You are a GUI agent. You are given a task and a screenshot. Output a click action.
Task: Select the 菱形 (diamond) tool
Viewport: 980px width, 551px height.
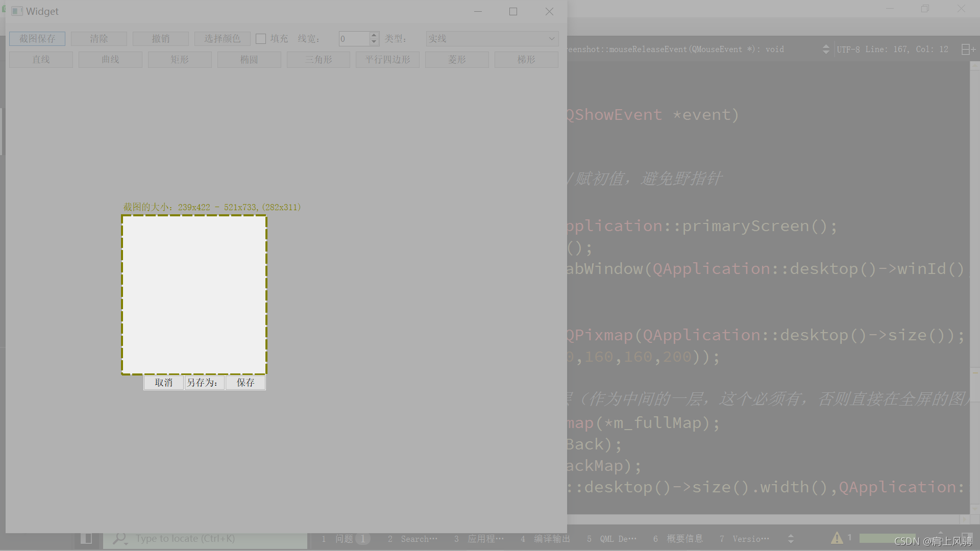click(456, 59)
